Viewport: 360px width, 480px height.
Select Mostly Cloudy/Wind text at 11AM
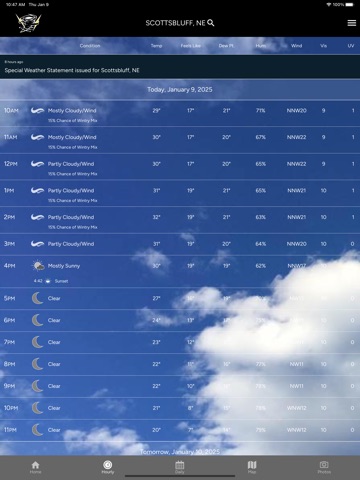point(72,137)
